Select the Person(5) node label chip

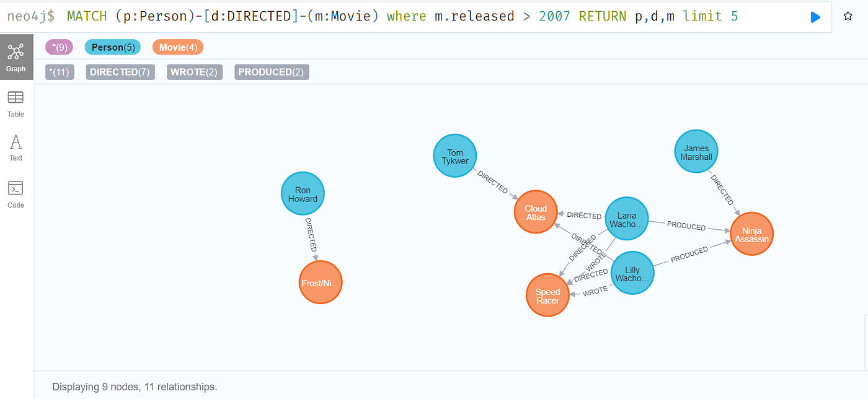[112, 46]
